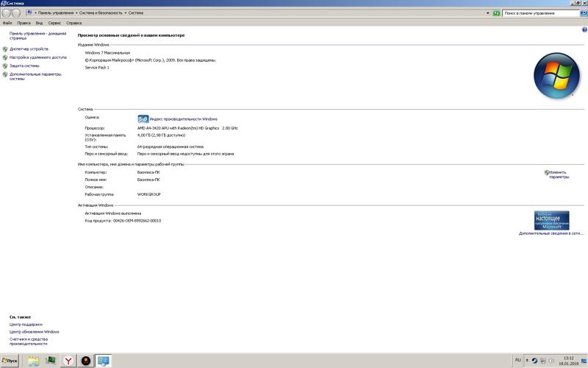Open the Справка menu
This screenshot has height=368, width=588.
tap(74, 24)
